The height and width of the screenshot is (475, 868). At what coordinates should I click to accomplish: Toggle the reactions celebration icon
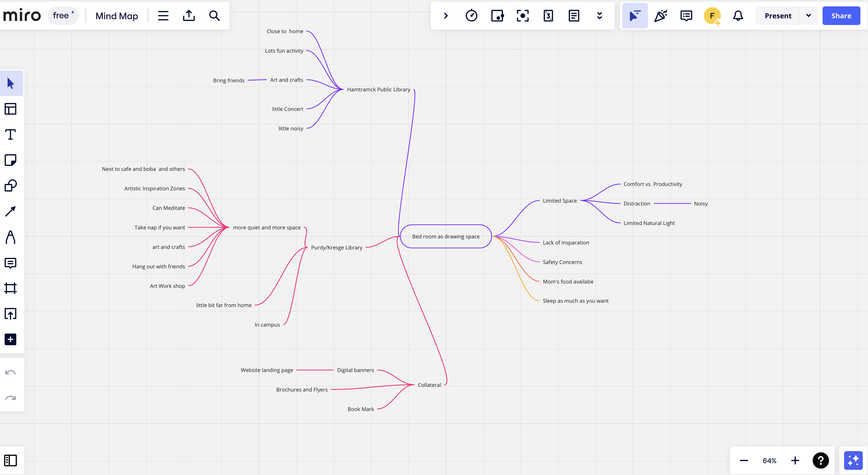[x=660, y=16]
